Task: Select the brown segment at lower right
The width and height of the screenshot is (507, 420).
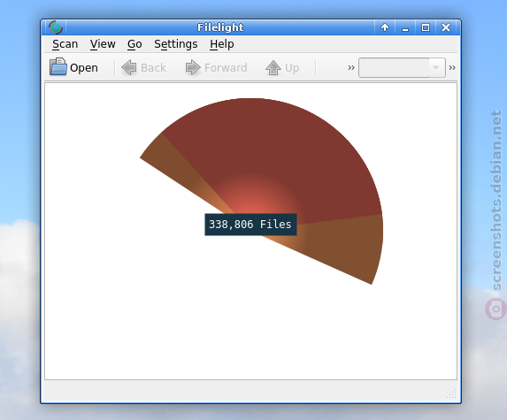Action: tap(346, 246)
